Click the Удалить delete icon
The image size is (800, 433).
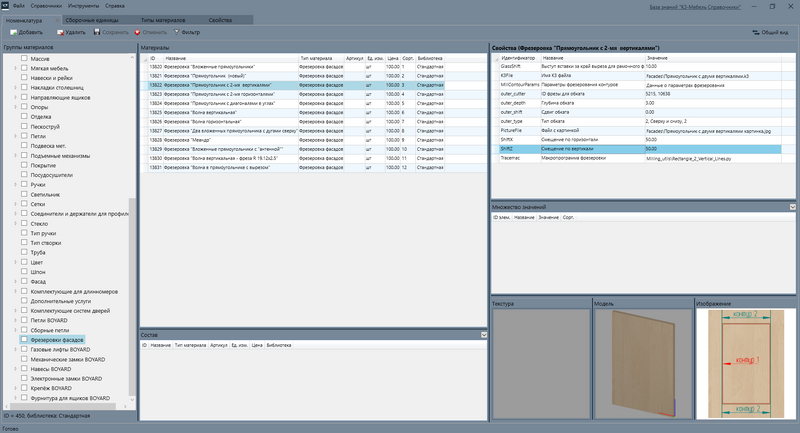tap(60, 32)
